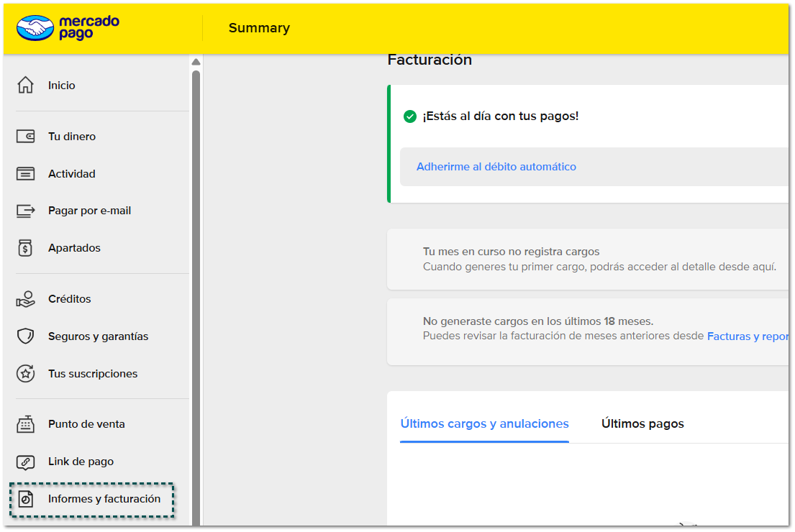
Task: Click the Inicio home icon
Action: point(25,85)
